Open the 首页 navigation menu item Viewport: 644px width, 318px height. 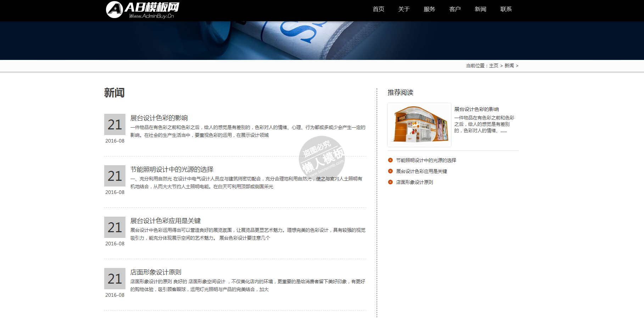pyautogui.click(x=378, y=9)
